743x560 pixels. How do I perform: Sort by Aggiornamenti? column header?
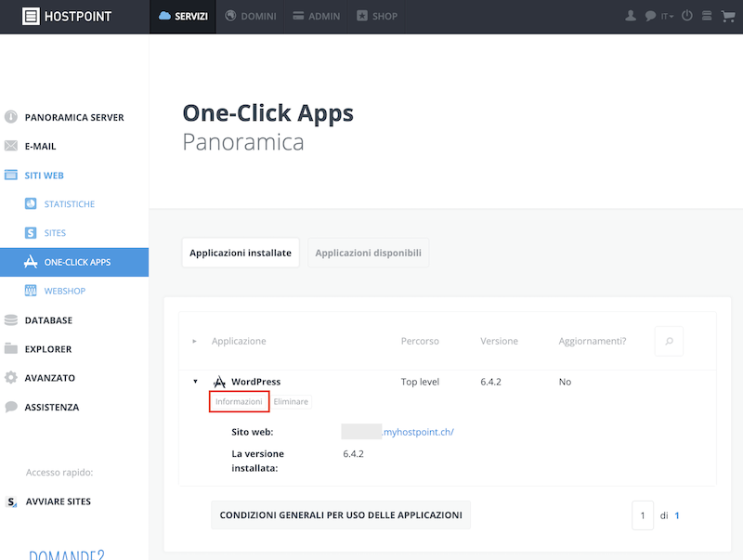(593, 341)
